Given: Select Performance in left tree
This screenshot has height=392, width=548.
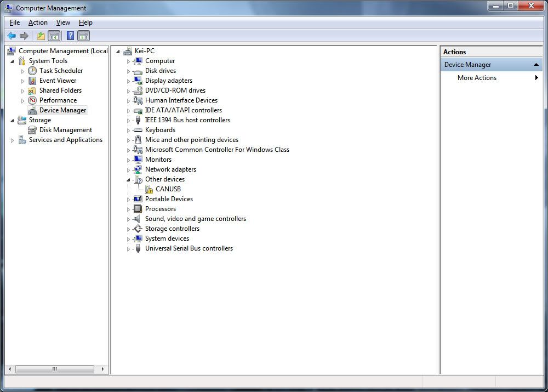Looking at the screenshot, I should (x=58, y=100).
